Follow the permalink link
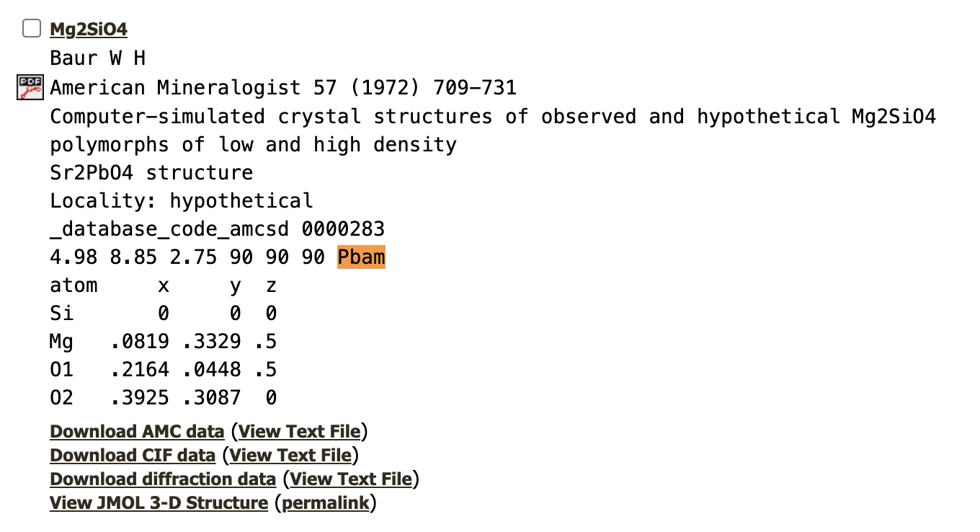This screenshot has height=532, width=980. click(325, 503)
